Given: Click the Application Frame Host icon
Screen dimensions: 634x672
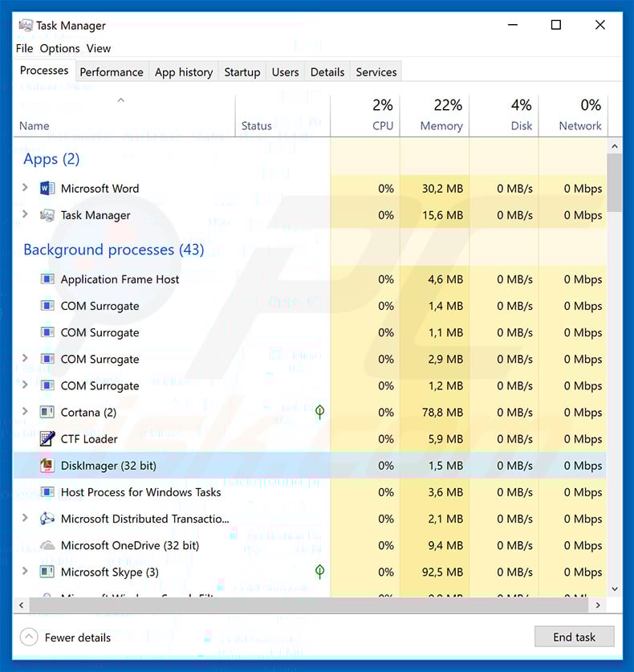Looking at the screenshot, I should click(47, 279).
